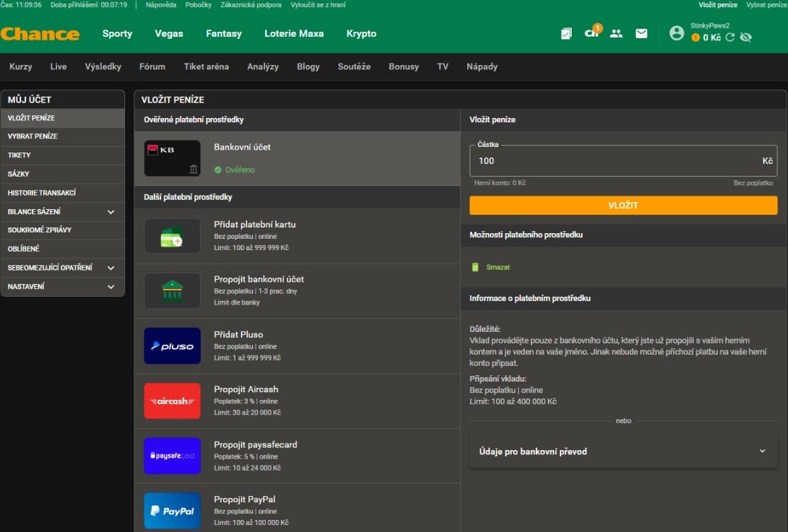Expand Údaje pro bankovní převod section
This screenshot has height=532, width=788.
pos(623,451)
